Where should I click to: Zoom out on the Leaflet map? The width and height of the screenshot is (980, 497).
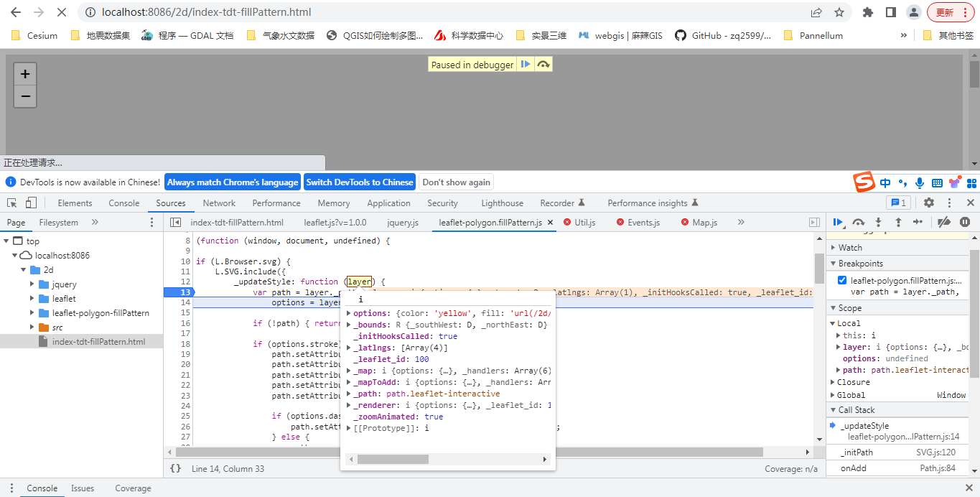pyautogui.click(x=25, y=96)
